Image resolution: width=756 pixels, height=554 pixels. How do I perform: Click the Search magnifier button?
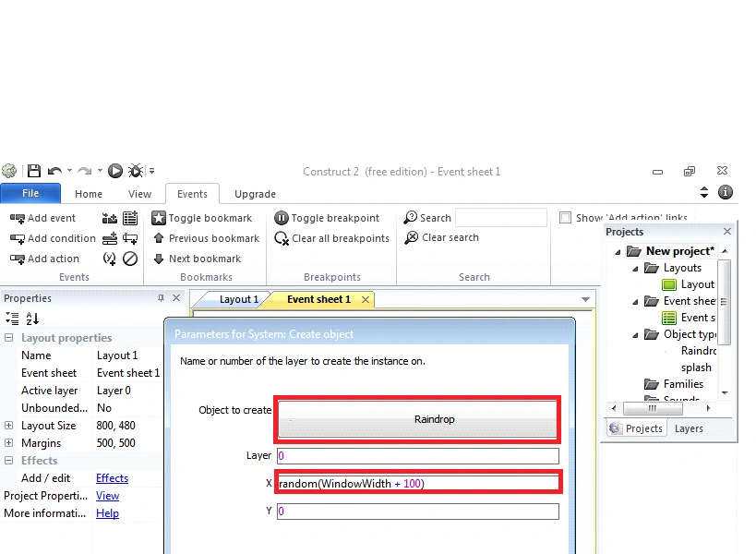(x=427, y=218)
